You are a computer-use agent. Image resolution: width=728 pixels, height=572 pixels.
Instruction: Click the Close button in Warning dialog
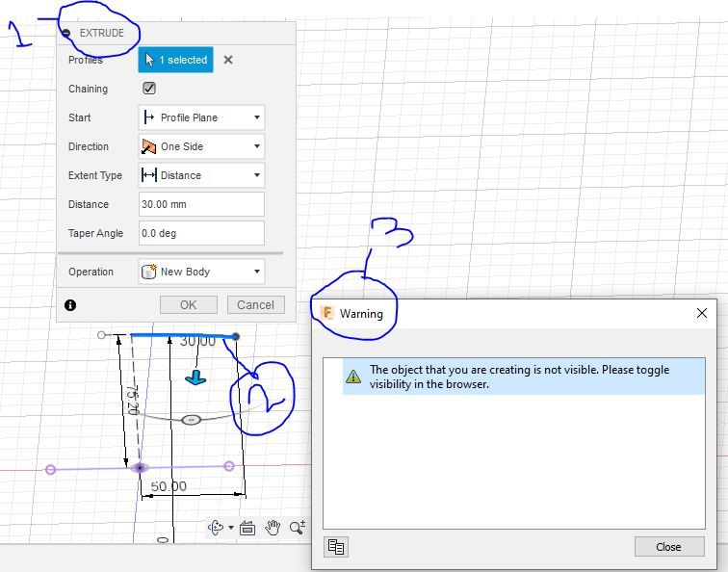(x=669, y=547)
